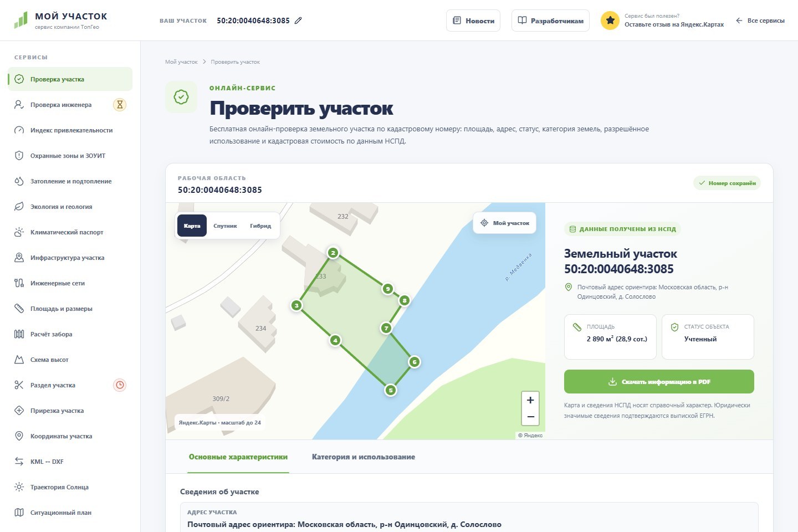The image size is (798, 532).
Task: Click the Мой участок green logo icon
Action: [x=21, y=21]
